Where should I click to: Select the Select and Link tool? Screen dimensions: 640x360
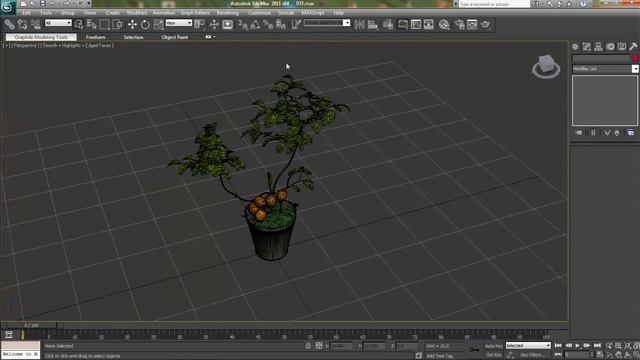tap(9, 24)
